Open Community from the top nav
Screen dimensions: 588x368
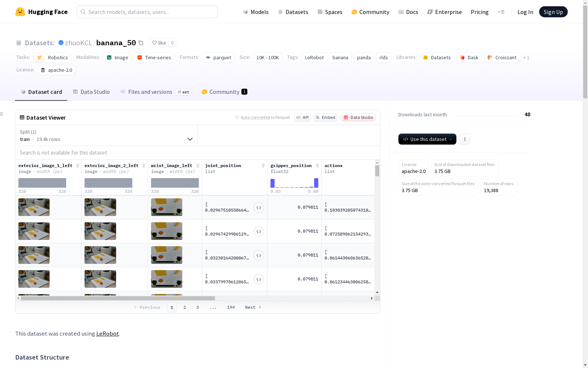click(x=370, y=12)
